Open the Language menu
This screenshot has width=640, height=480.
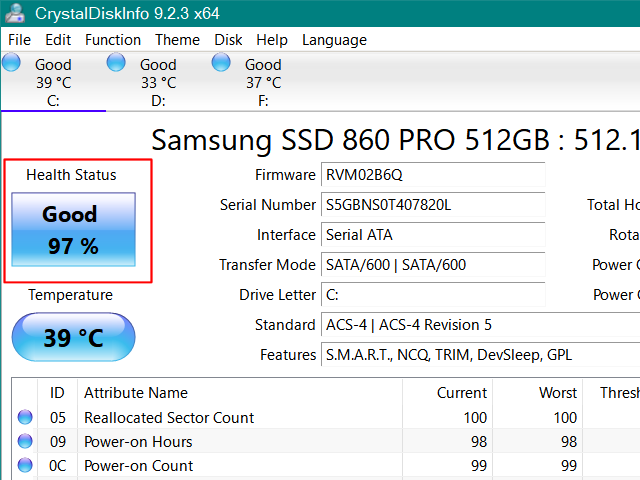pos(334,40)
